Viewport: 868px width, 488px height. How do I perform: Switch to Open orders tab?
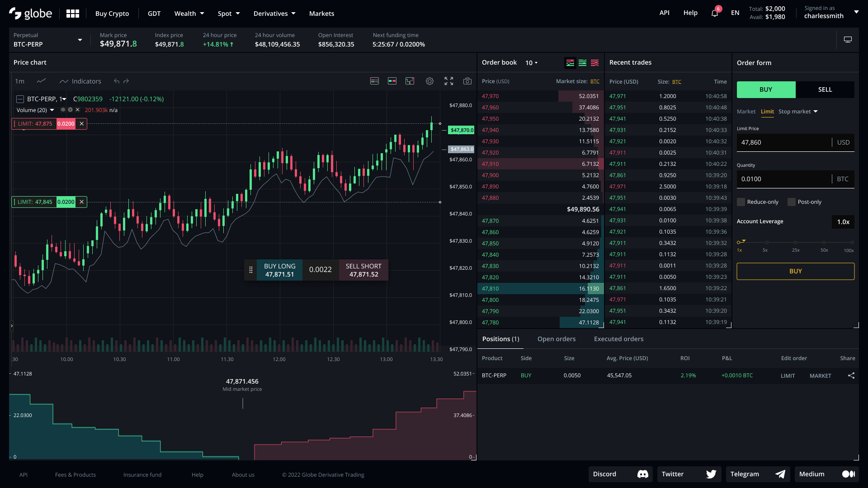[x=557, y=339]
